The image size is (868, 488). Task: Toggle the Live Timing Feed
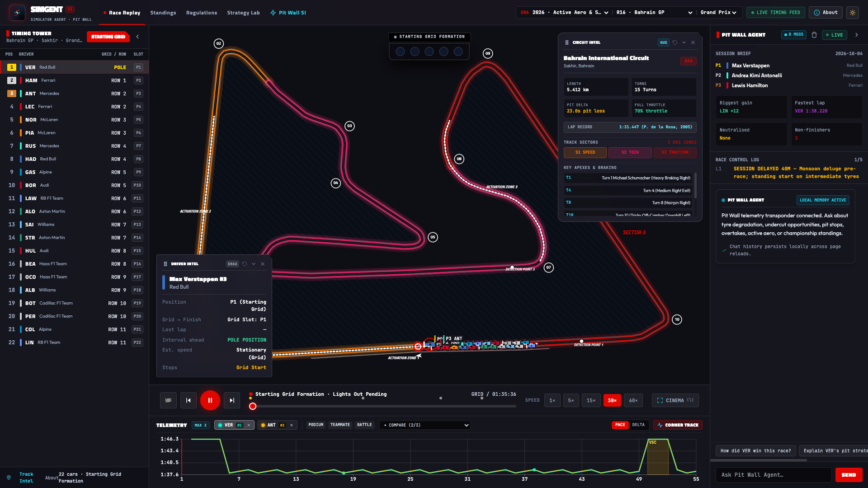776,13
